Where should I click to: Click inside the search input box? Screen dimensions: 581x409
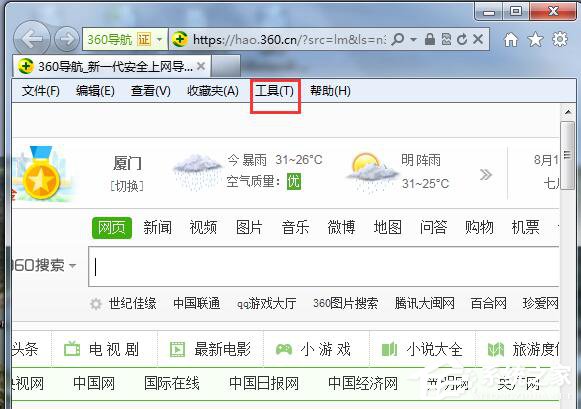coord(323,267)
